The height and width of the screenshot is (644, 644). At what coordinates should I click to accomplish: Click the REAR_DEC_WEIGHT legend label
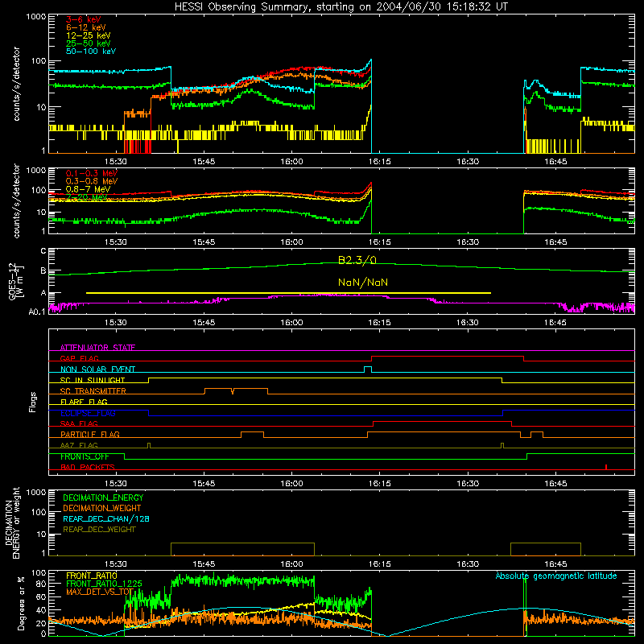click(99, 530)
